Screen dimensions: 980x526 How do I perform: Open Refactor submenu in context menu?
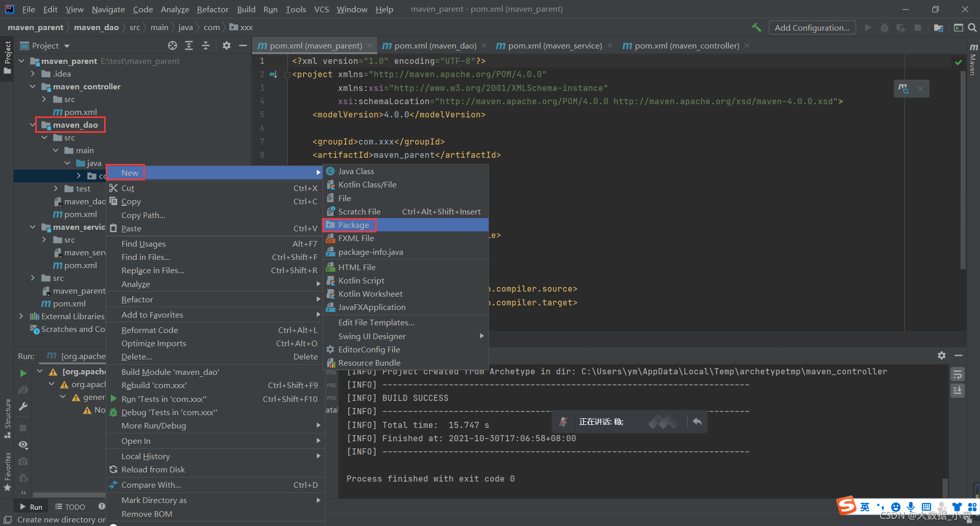(215, 300)
